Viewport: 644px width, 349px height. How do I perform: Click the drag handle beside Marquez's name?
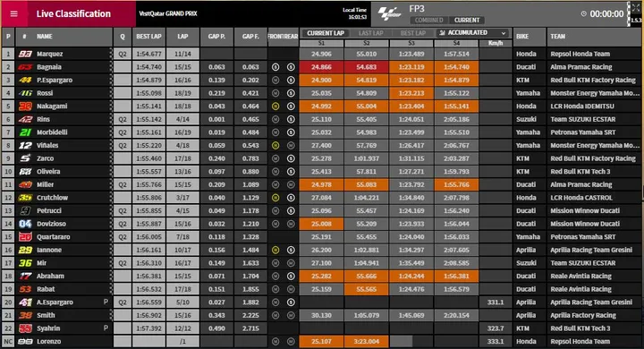[111, 54]
